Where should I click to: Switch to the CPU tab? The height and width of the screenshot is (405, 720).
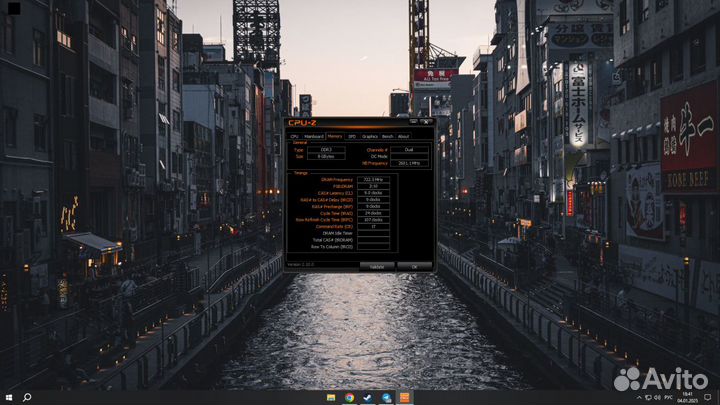tap(294, 136)
